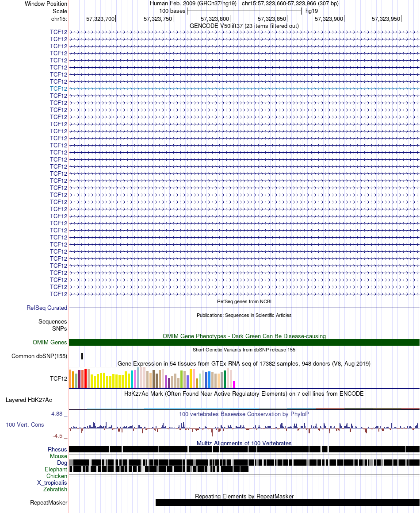Click the 4.88 PhyloP upper limit value
This screenshot has height=513, width=420.
[57, 414]
